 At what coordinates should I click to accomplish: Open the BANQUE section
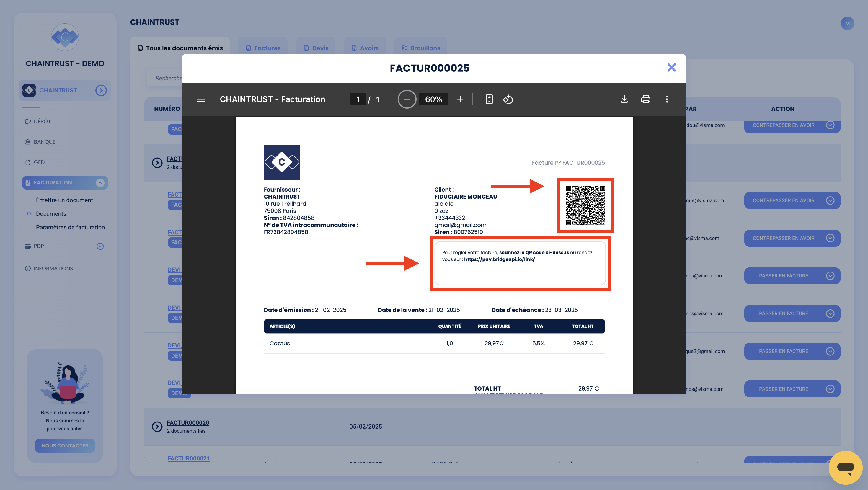pyautogui.click(x=40, y=142)
